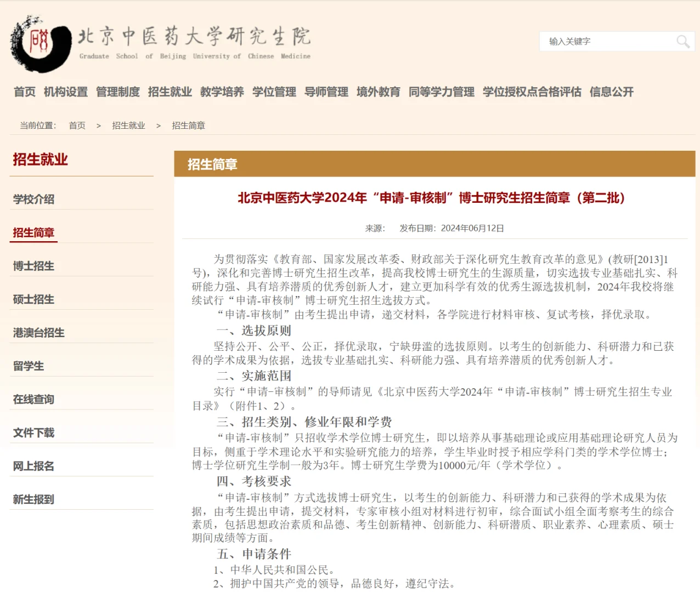Click the 北京中医药大学研究生院 calligraphy title
The width and height of the screenshot is (700, 592).
[194, 36]
